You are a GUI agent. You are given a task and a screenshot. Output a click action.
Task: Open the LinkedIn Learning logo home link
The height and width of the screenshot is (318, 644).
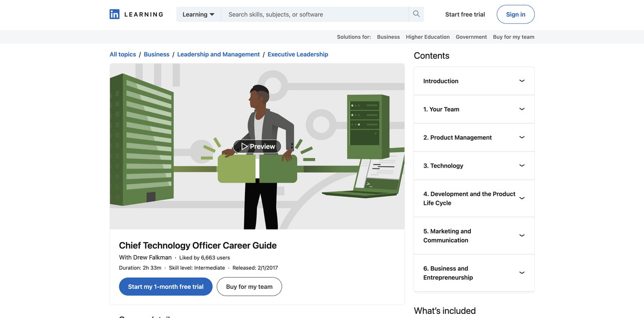(x=136, y=14)
